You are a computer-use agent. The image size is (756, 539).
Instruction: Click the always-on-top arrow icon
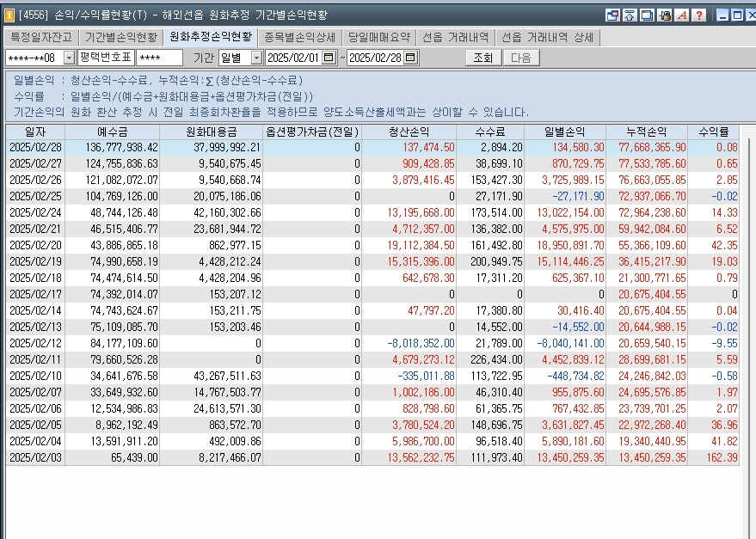pos(630,15)
